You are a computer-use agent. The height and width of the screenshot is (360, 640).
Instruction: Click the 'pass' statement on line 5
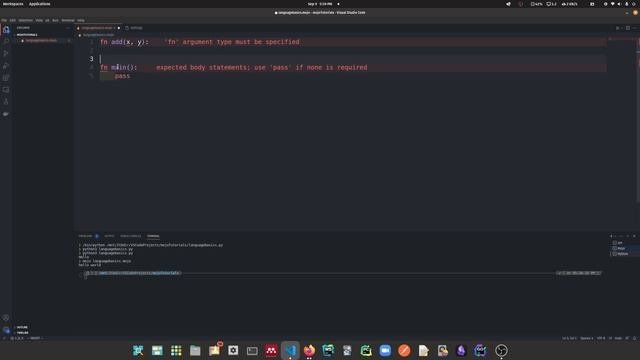pos(122,76)
